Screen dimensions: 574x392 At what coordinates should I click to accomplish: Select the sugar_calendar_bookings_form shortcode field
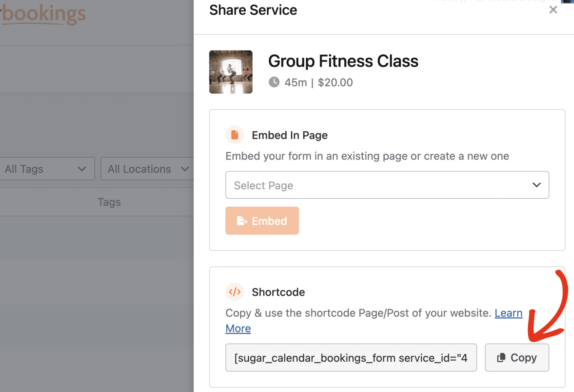click(351, 358)
